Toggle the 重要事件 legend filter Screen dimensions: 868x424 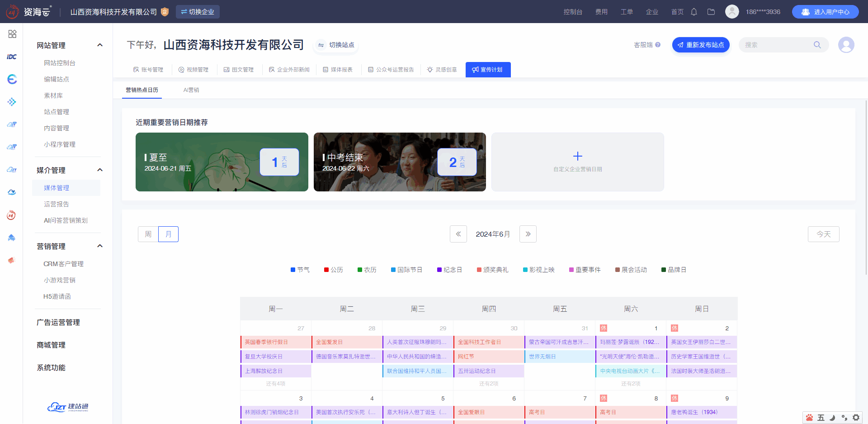tap(585, 270)
